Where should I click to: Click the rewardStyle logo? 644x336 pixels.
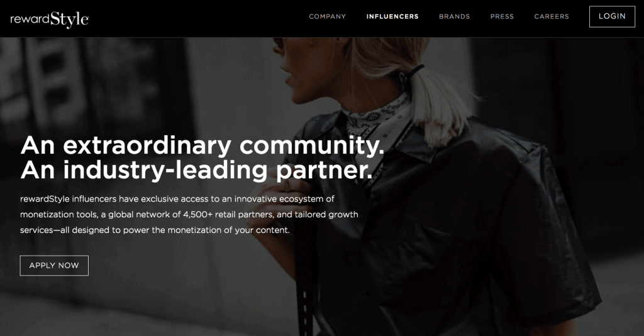(x=49, y=19)
